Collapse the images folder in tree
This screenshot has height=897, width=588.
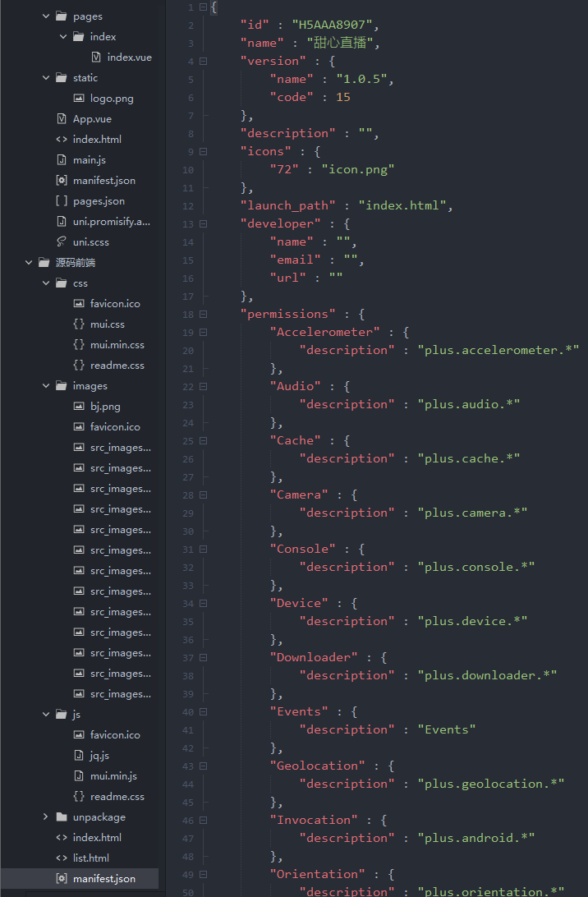(46, 386)
